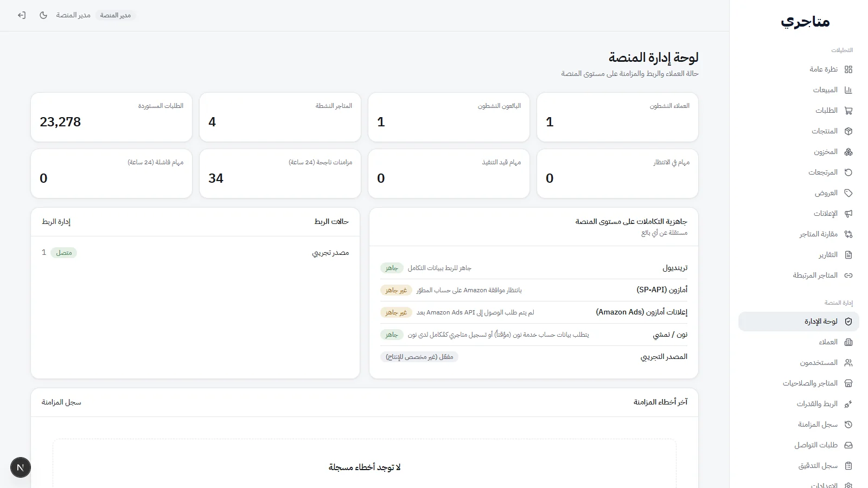
Task: Open سجل التدقيق clipboard icon
Action: click(x=848, y=466)
